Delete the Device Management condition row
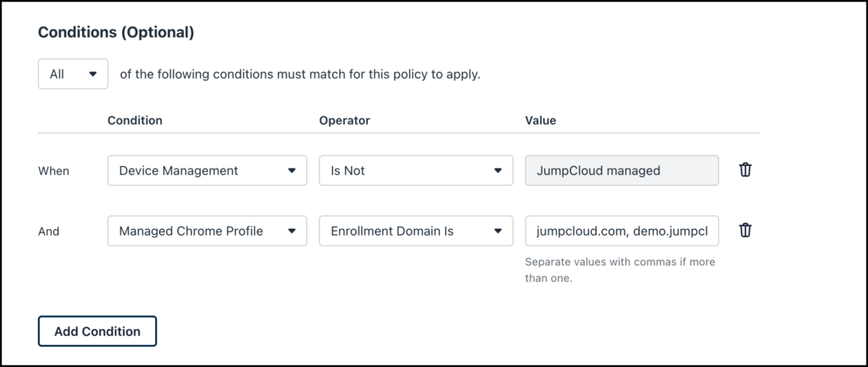 pyautogui.click(x=745, y=170)
